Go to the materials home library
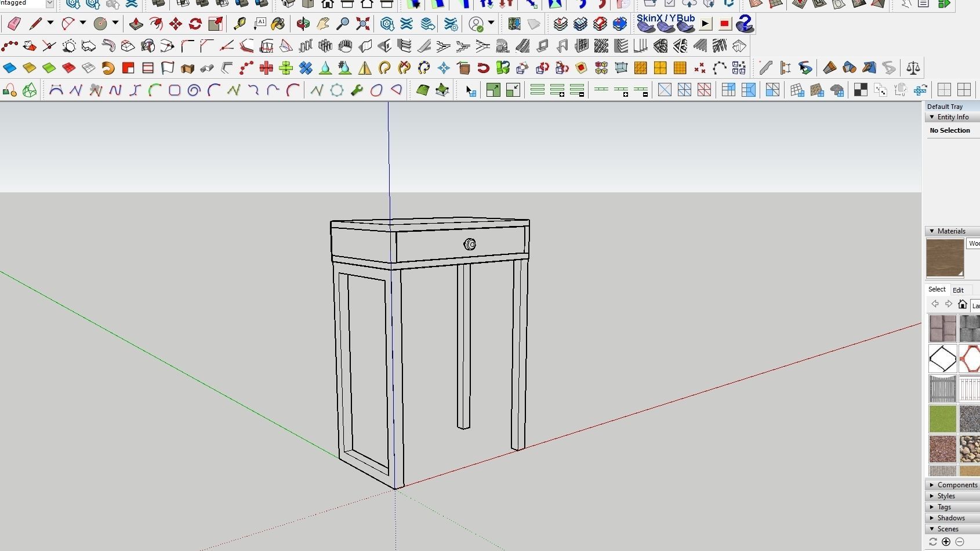 (x=963, y=304)
